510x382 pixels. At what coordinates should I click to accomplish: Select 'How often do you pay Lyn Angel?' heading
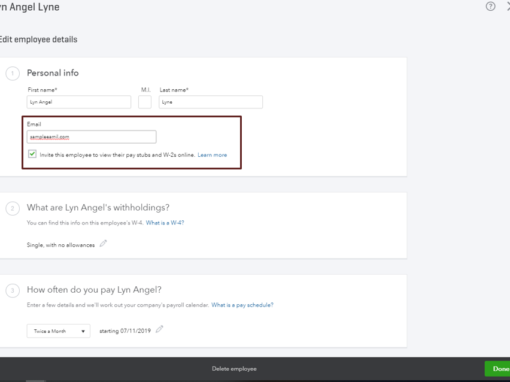94,290
